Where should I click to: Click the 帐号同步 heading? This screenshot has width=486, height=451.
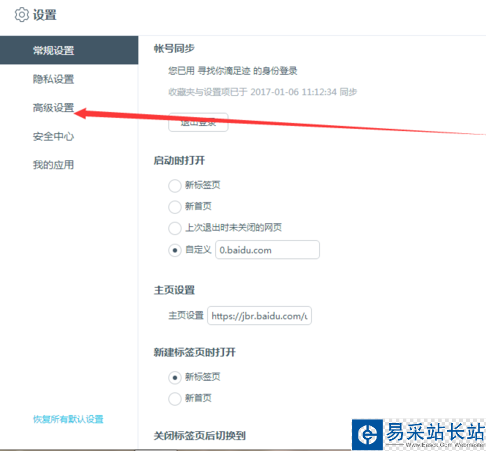174,49
